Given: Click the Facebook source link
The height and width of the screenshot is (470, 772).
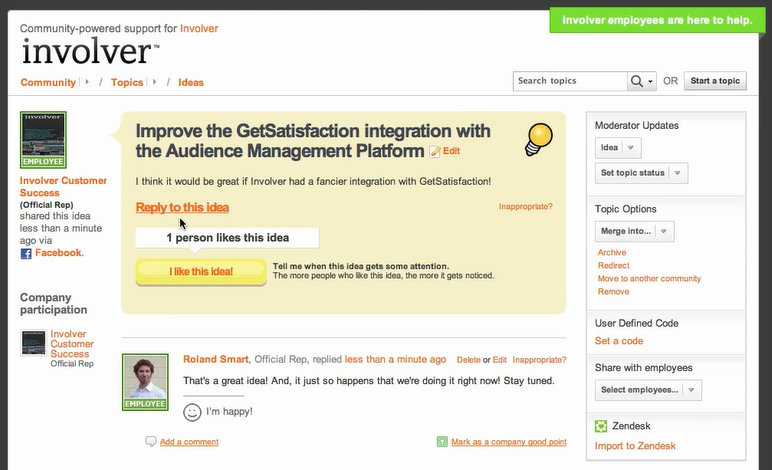Looking at the screenshot, I should [x=58, y=253].
